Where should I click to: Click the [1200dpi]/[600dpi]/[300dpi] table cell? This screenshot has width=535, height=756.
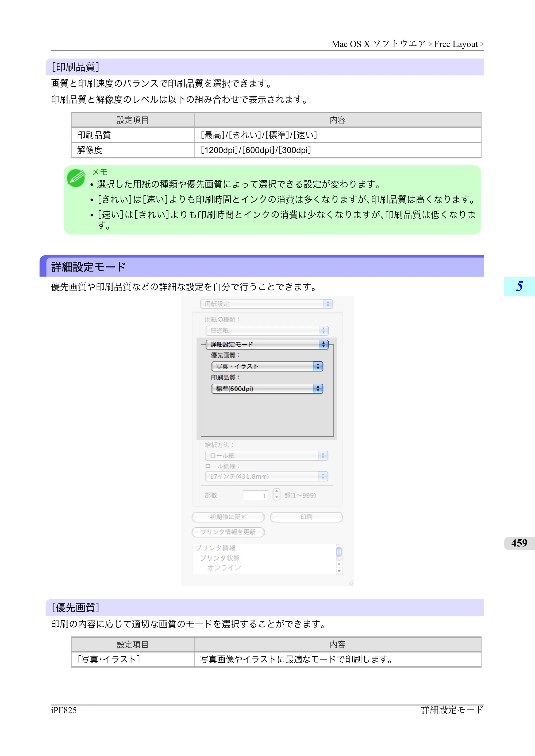click(338, 150)
